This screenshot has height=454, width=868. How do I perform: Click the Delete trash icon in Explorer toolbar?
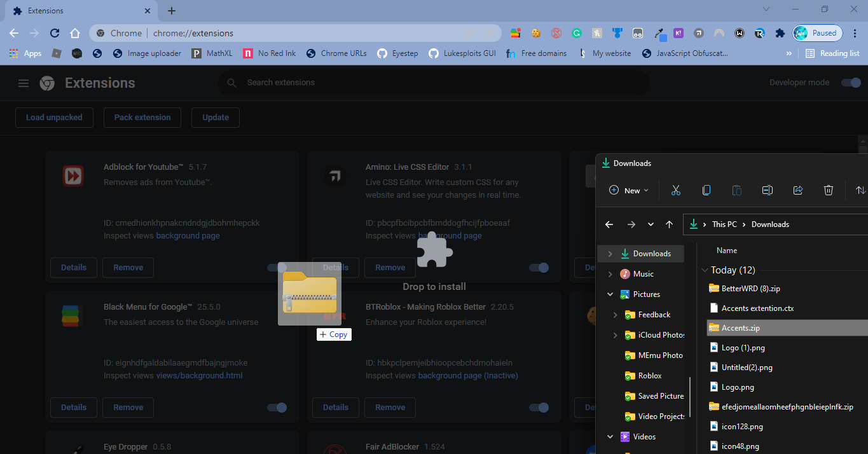(x=828, y=190)
